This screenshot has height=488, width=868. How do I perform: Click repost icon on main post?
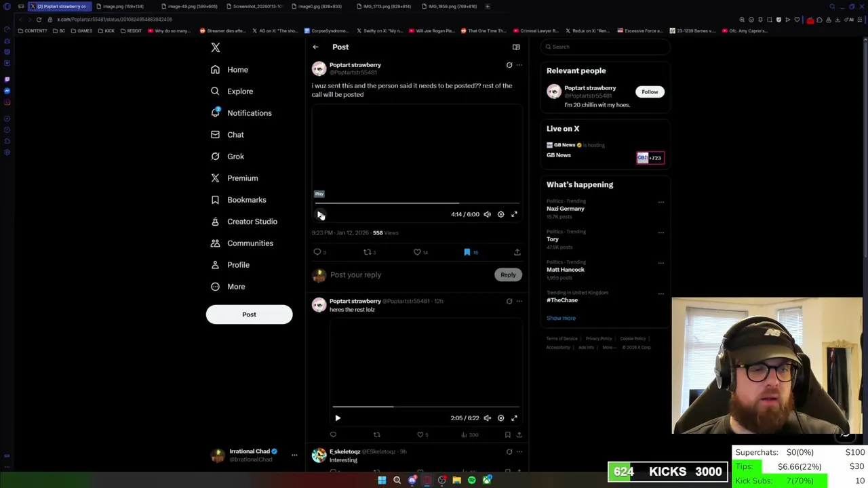coord(367,252)
